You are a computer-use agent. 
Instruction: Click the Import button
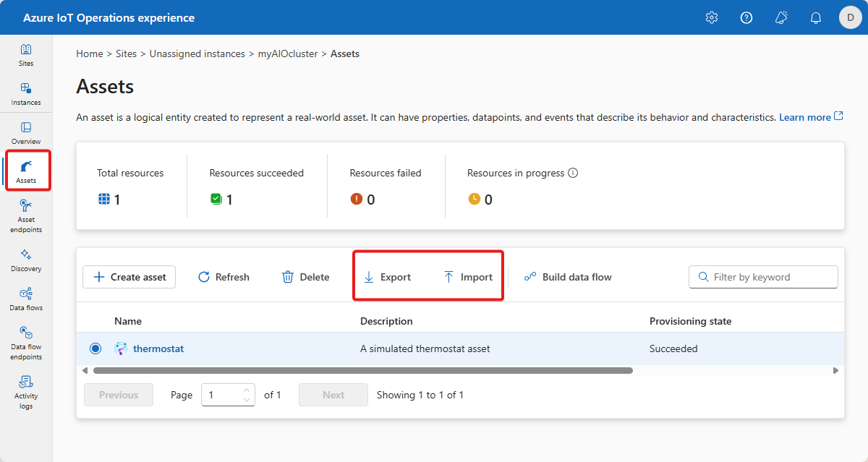(x=468, y=277)
